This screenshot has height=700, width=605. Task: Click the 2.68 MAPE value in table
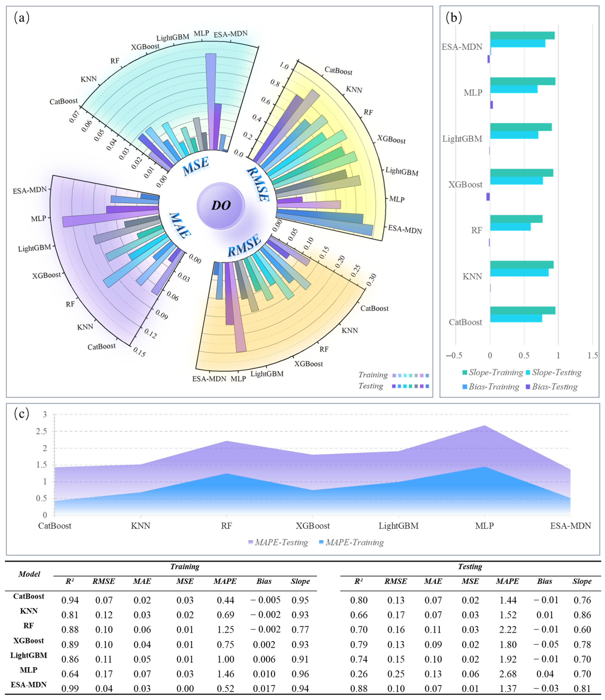(x=508, y=674)
